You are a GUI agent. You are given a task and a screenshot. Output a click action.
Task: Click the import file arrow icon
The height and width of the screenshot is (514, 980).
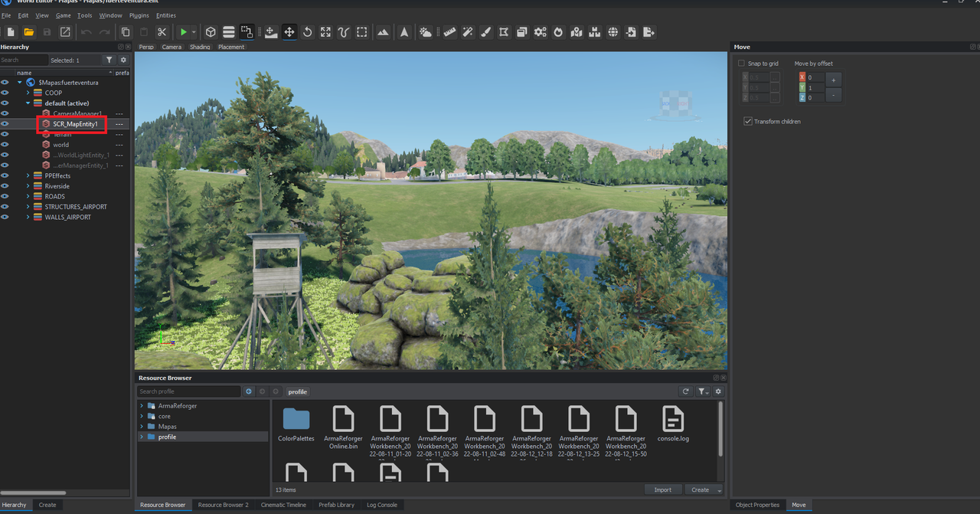(631, 32)
